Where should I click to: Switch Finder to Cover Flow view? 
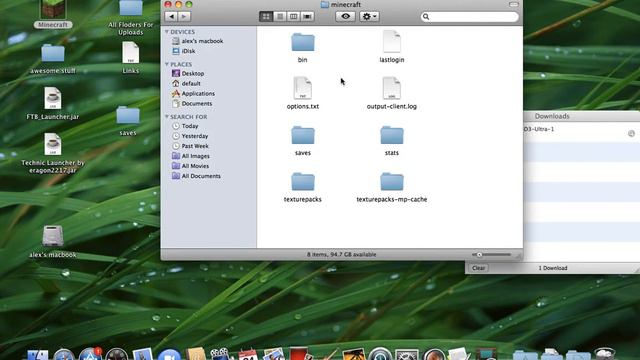click(307, 16)
